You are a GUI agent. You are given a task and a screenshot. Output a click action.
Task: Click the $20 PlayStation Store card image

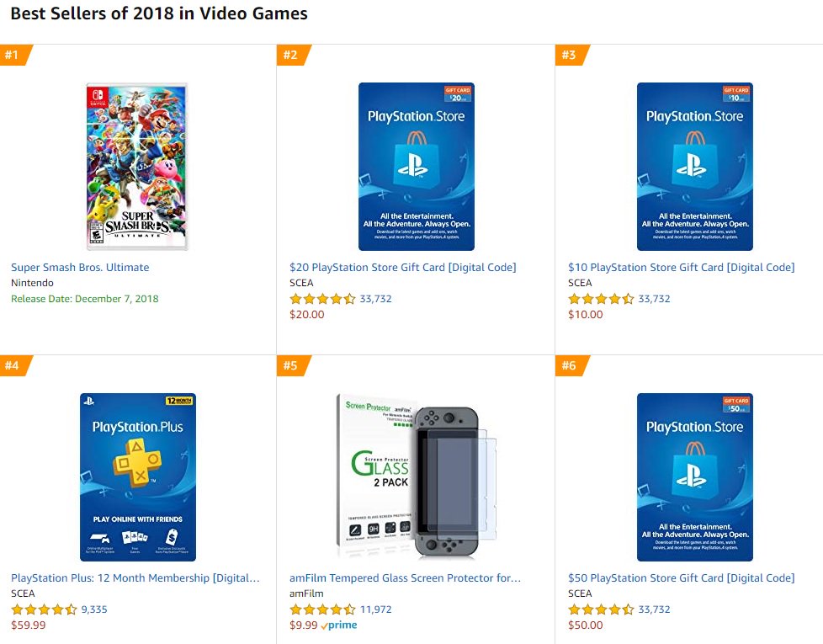pyautogui.click(x=417, y=167)
